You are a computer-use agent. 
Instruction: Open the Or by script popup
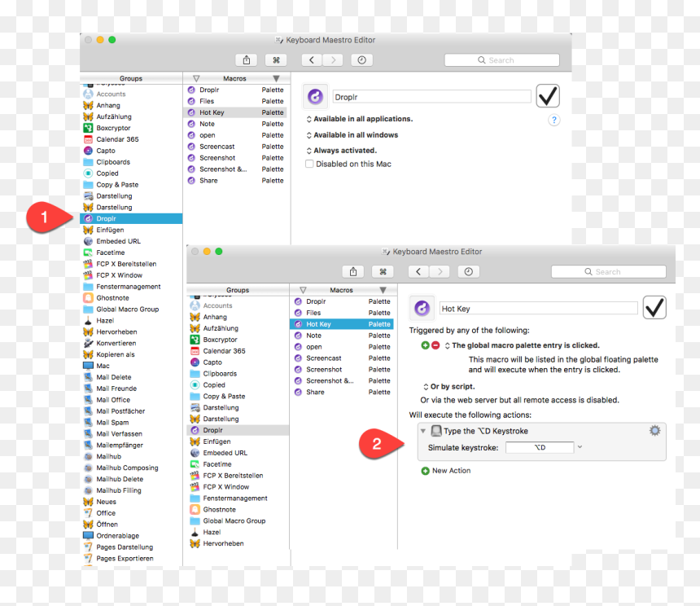(448, 387)
